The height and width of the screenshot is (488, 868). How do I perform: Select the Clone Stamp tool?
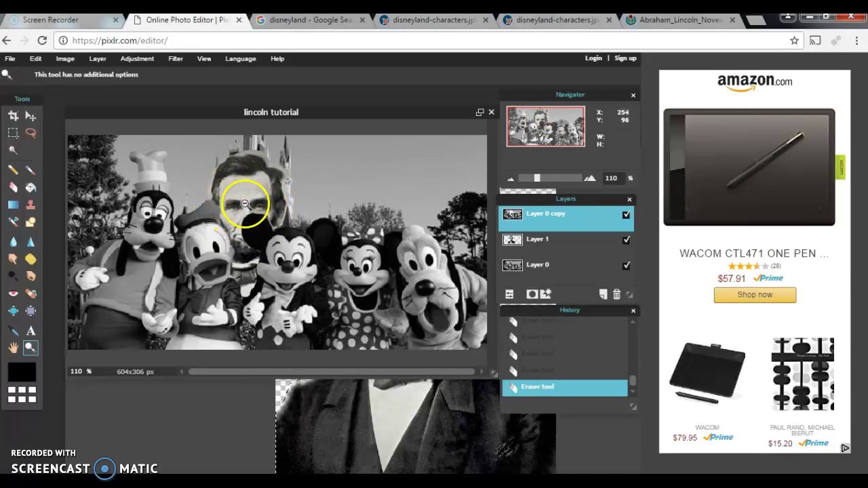click(x=31, y=205)
